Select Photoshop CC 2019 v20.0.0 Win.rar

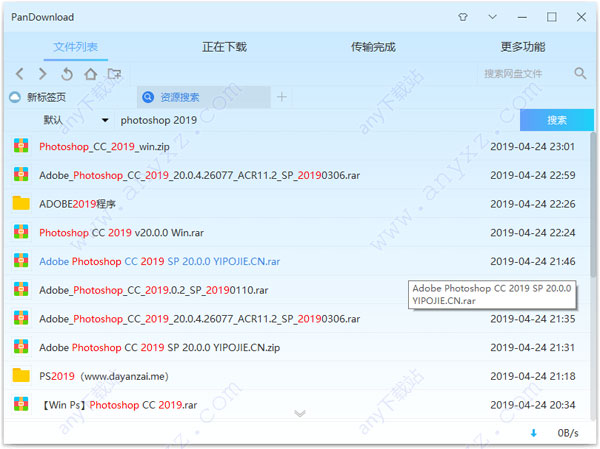point(121,233)
